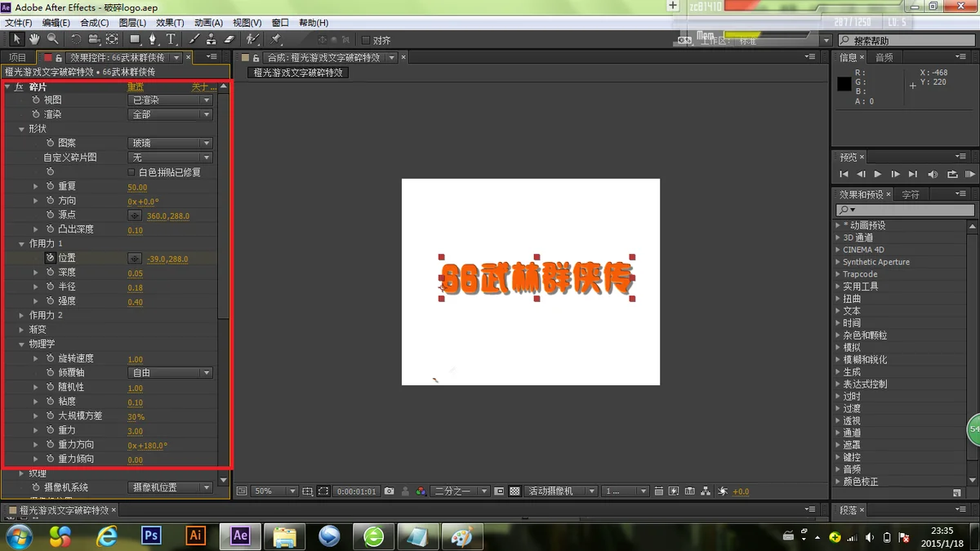980x551 pixels.
Task: Click the 重力 value 3.00
Action: tap(136, 431)
